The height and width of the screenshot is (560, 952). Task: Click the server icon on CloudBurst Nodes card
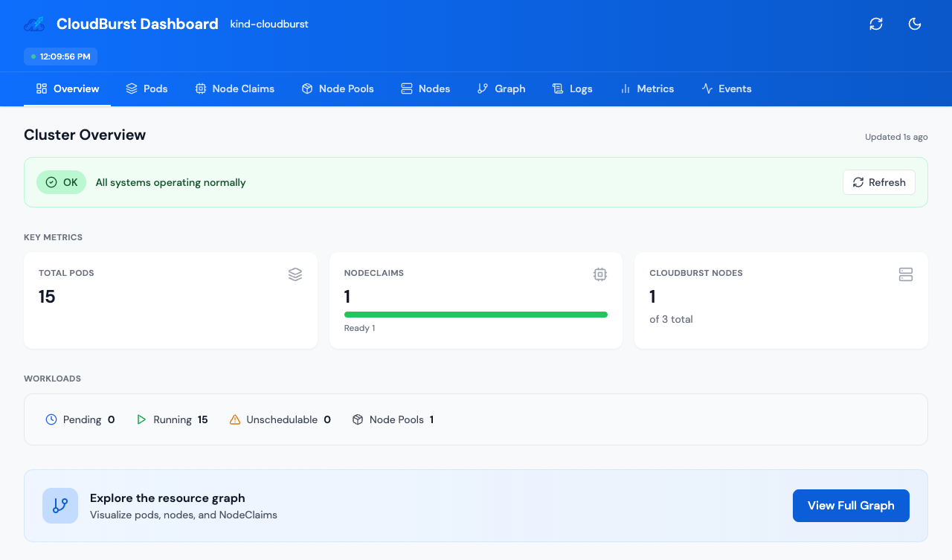pyautogui.click(x=905, y=274)
